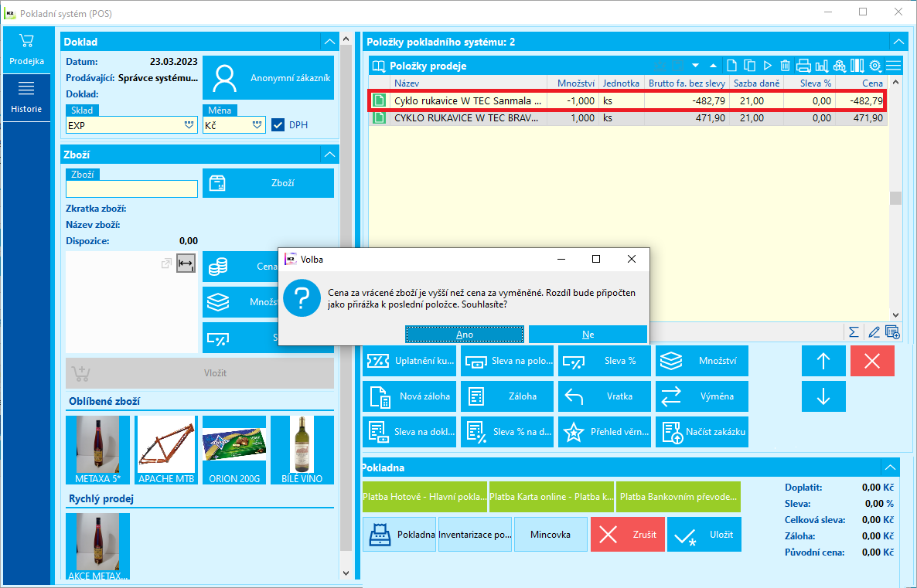Viewport: 917px width, 588px height.
Task: Select APACHE MTB favorite thumbnail
Action: coord(166,450)
